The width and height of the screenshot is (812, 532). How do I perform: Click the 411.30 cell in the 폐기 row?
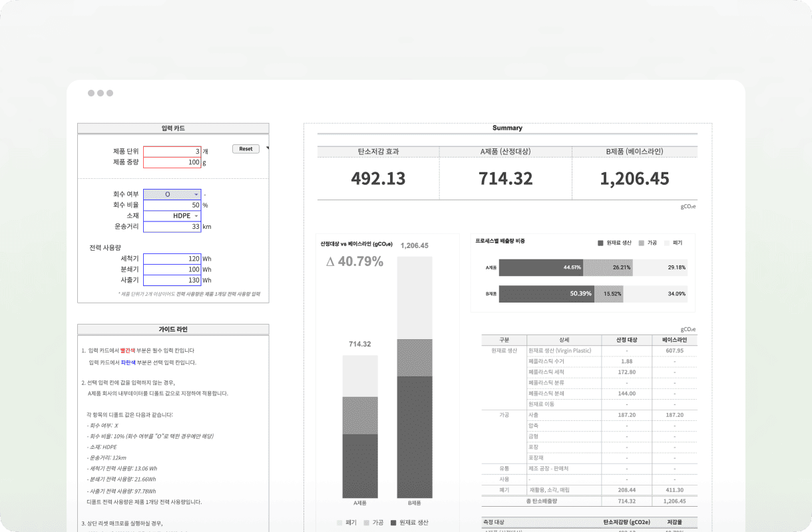674,489
